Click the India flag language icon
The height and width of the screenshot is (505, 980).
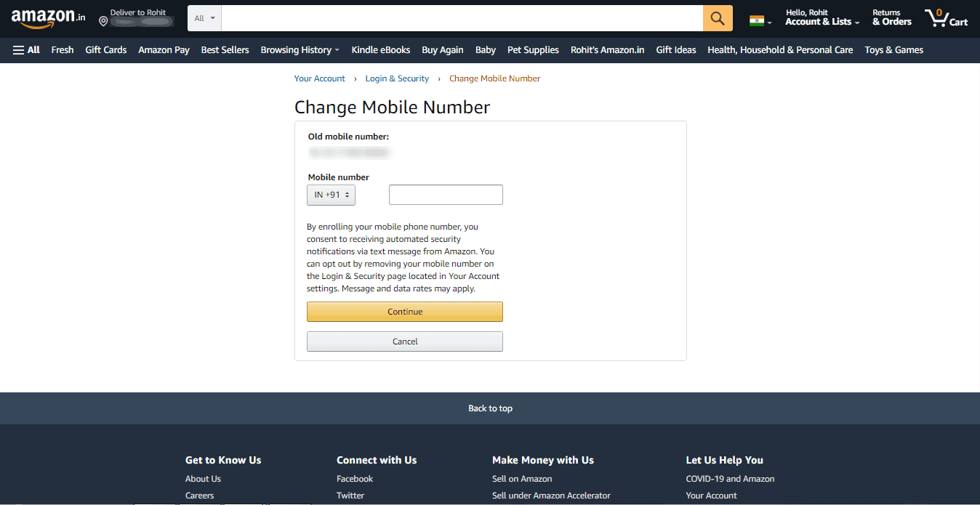[x=757, y=18]
